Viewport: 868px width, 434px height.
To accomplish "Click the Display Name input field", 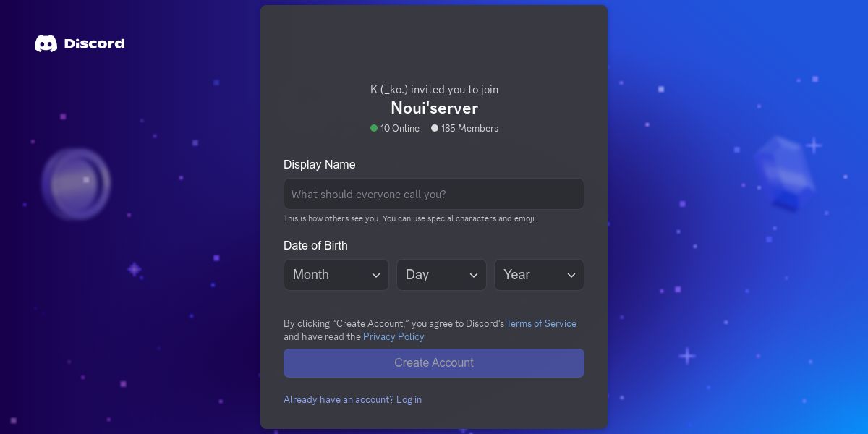I will (x=434, y=194).
